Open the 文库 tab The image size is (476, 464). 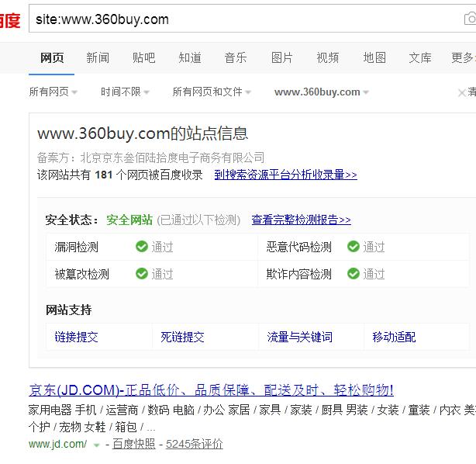click(420, 57)
